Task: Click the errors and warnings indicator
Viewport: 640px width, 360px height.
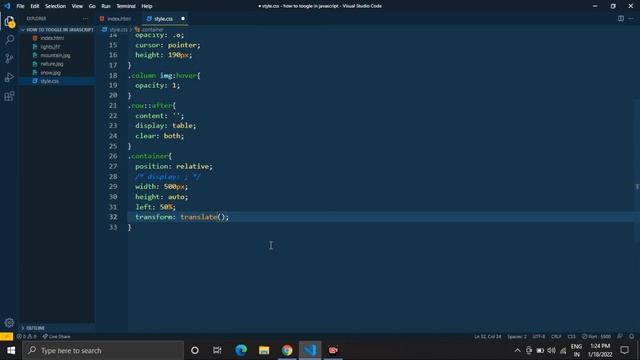Action: click(x=27, y=336)
